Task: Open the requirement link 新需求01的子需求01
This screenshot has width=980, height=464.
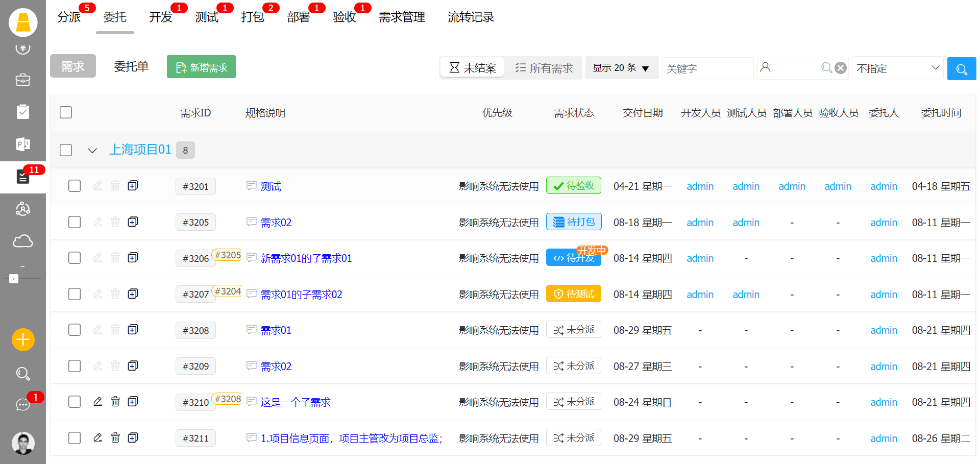Action: click(306, 258)
